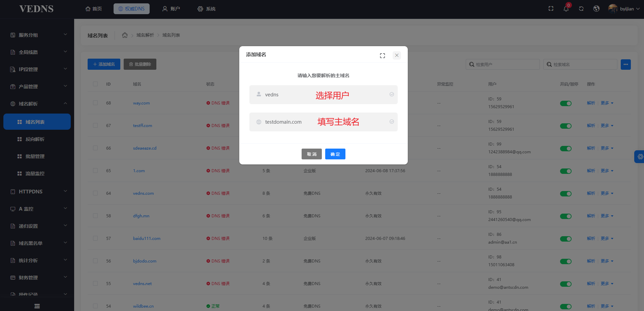The width and height of the screenshot is (644, 311).
Task: Click the globe icon in the testdomain.com field
Action: [x=259, y=122]
